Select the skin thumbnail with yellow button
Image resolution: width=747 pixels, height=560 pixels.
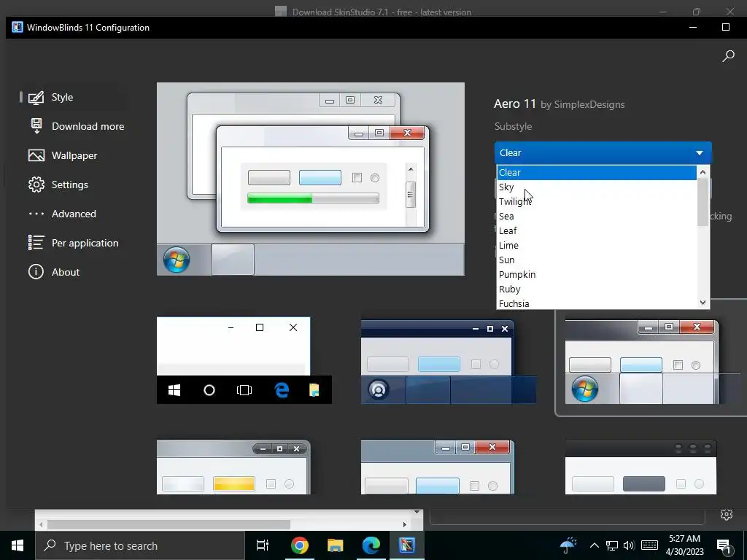233,467
